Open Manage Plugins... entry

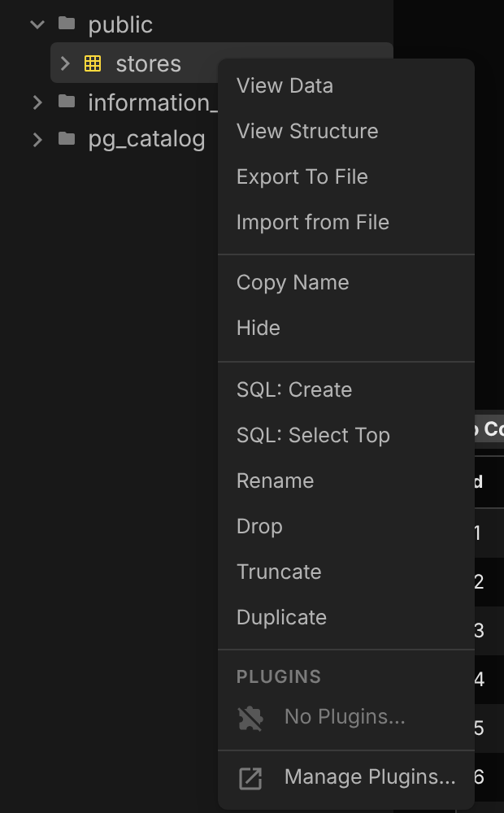345,777
